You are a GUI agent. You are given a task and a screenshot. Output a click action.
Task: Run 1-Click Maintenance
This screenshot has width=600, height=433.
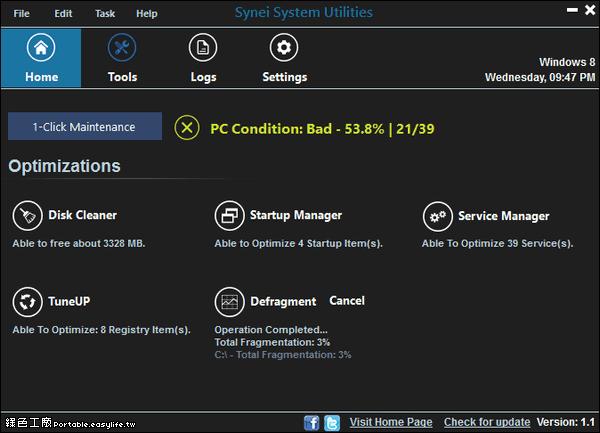(x=85, y=127)
